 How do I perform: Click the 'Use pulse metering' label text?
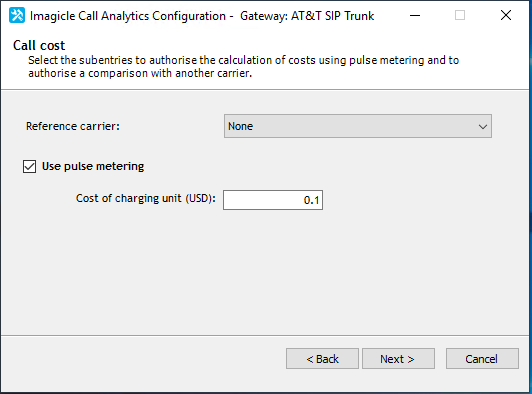click(x=93, y=166)
